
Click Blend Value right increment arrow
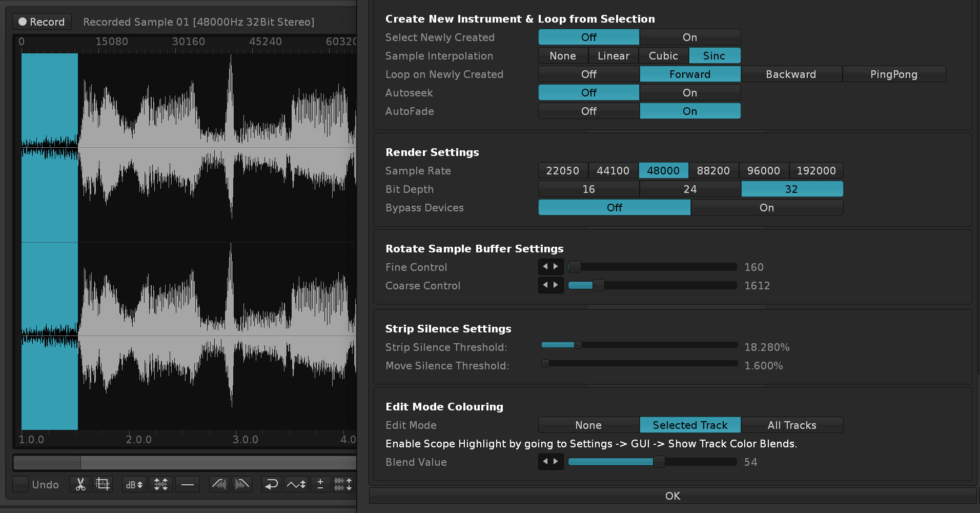tap(556, 462)
